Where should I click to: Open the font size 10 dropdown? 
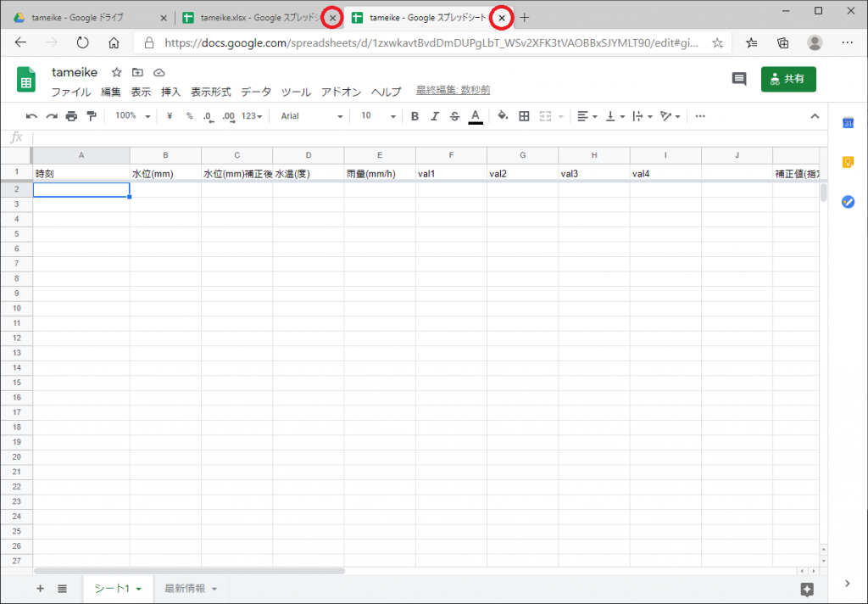378,116
